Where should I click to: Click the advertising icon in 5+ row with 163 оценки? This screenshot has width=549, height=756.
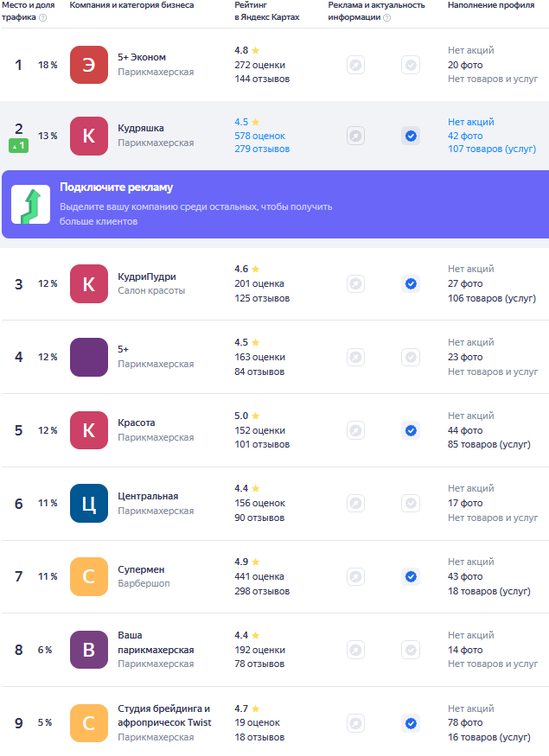point(355,358)
